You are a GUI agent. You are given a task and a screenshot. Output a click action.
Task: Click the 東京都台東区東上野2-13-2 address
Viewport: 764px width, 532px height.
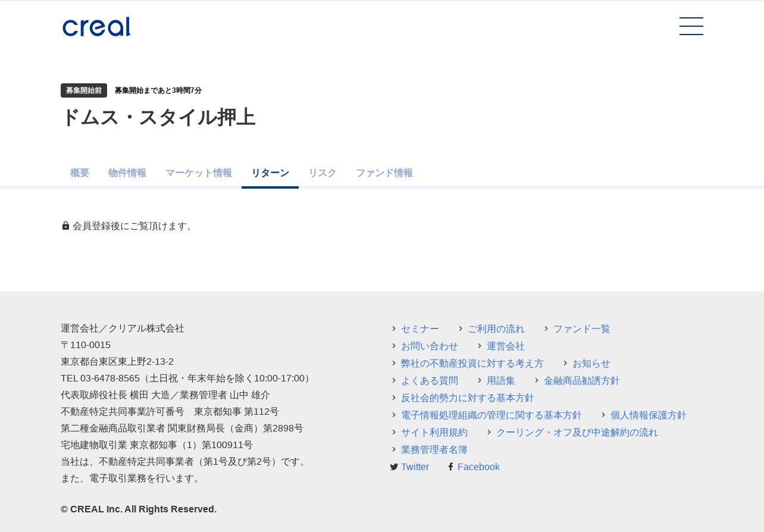117,362
